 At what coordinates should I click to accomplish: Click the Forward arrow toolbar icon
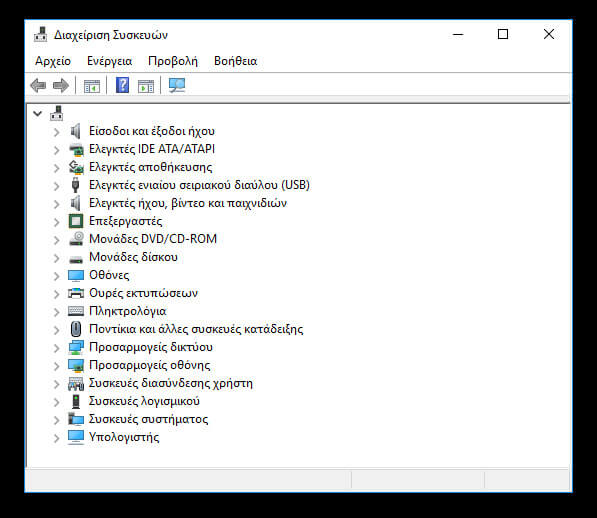61,86
